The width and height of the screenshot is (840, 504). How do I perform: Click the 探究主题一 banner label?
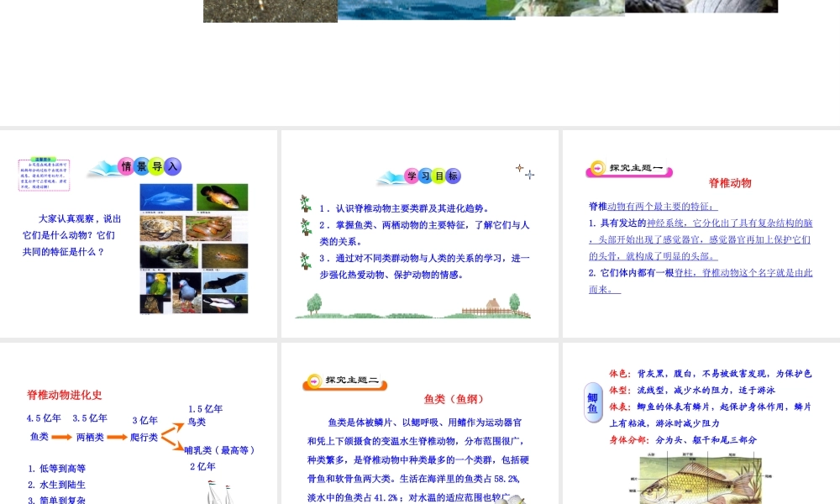coord(636,168)
